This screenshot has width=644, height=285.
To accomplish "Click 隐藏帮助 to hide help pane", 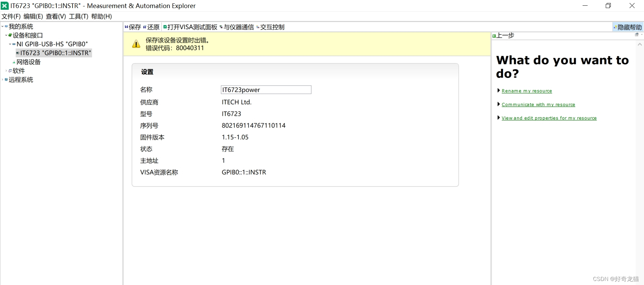I will (628, 27).
